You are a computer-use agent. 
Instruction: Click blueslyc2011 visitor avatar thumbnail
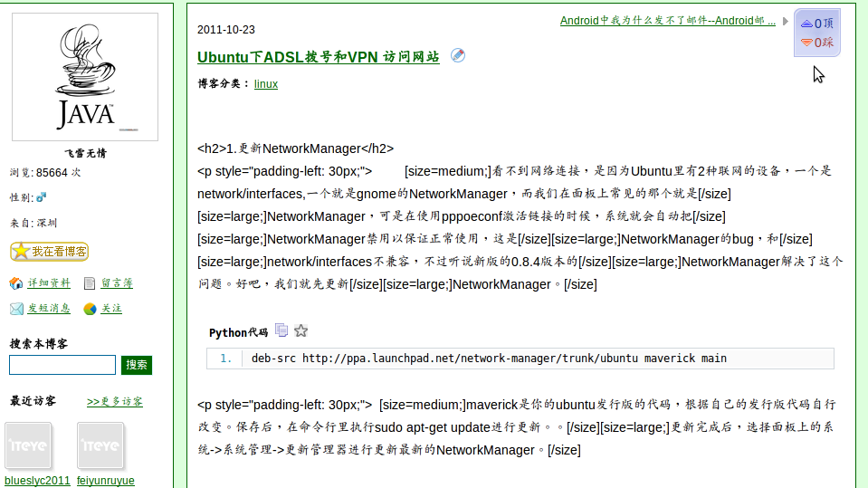(28, 445)
